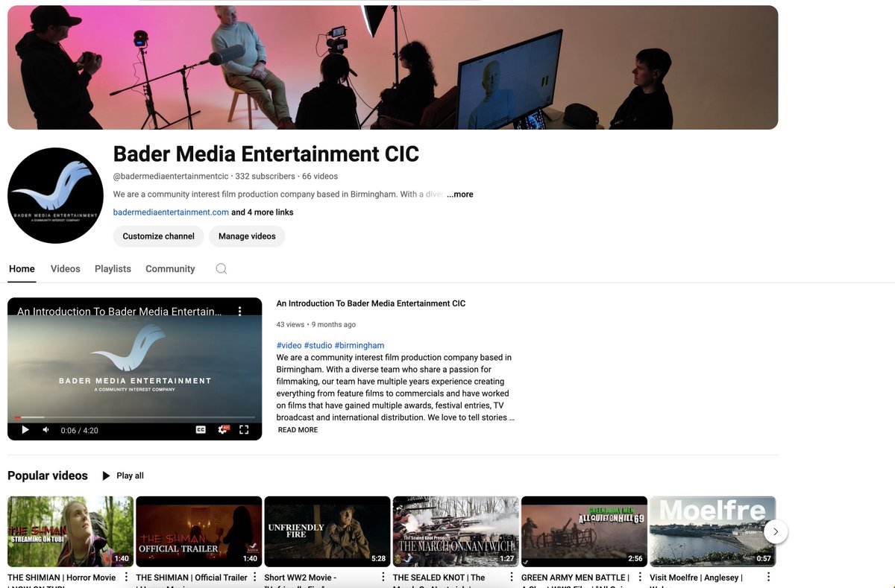
Task: Open THE SHIMIAN Official Trailer thumbnail
Action: (199, 531)
